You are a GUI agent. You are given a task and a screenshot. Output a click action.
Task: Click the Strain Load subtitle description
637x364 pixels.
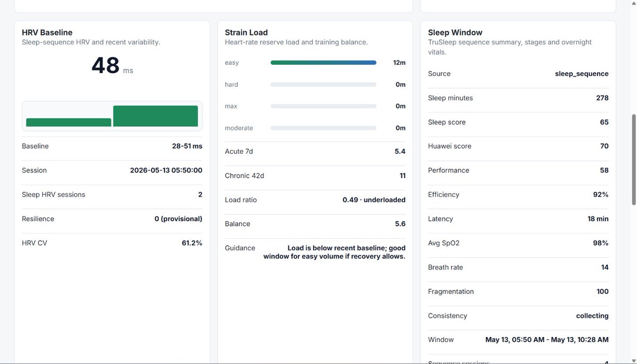(x=296, y=42)
